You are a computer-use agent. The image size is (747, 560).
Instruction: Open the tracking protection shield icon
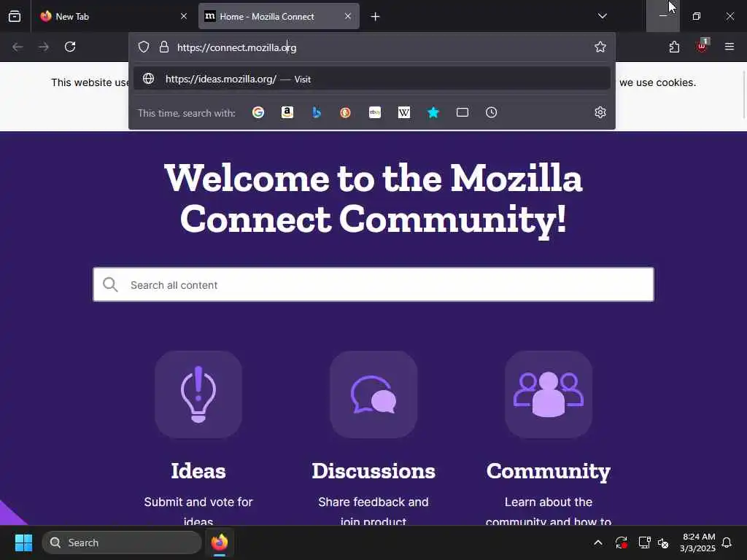[x=144, y=47]
